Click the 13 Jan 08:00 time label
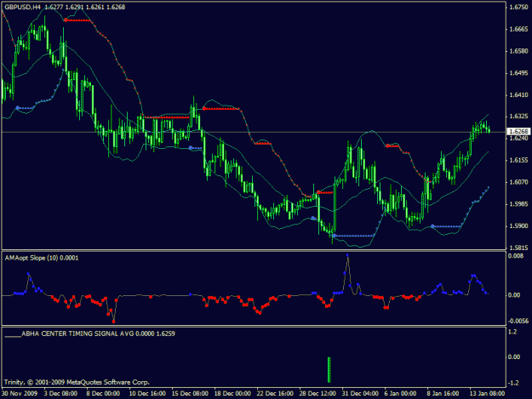 (x=488, y=394)
